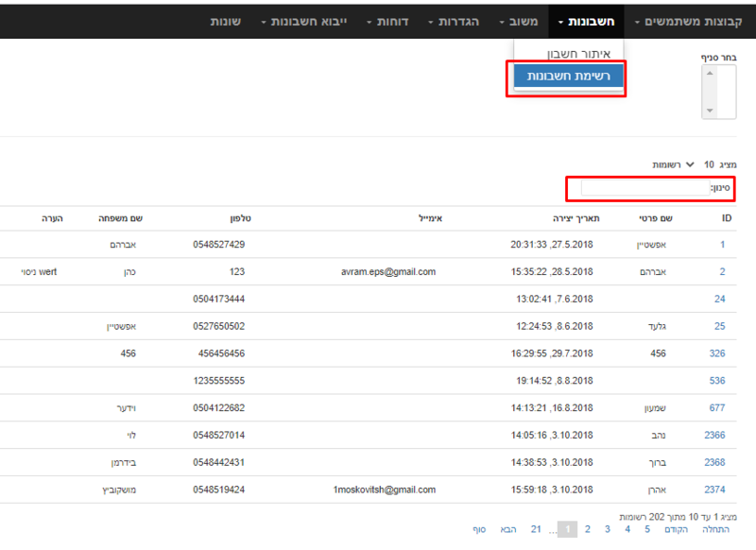
Task: Choose איתור חשבון from dropdown
Action: [x=578, y=54]
